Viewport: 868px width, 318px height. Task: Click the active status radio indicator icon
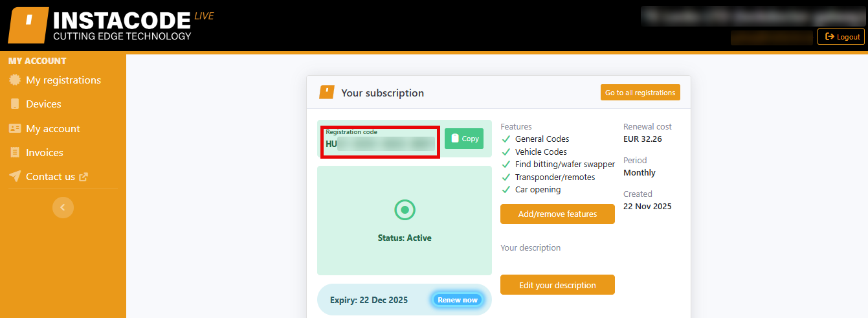405,210
